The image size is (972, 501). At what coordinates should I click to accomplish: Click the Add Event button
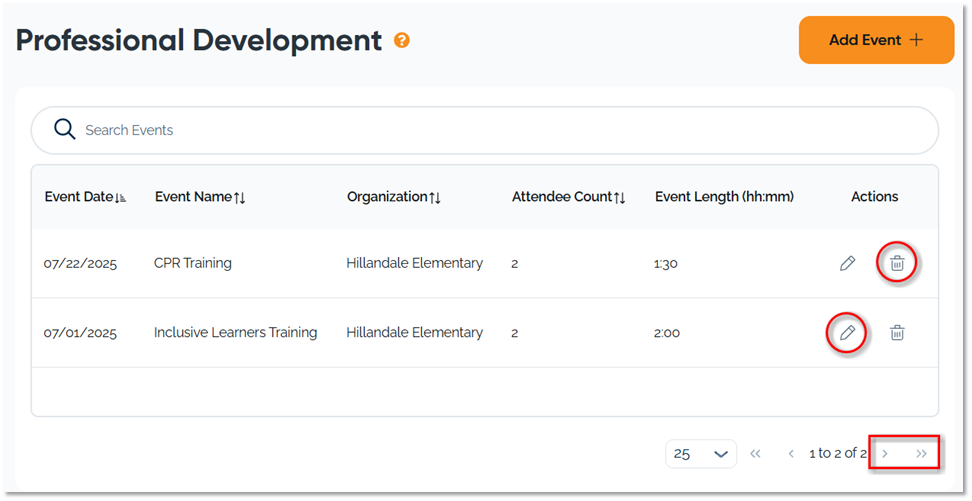pos(876,40)
